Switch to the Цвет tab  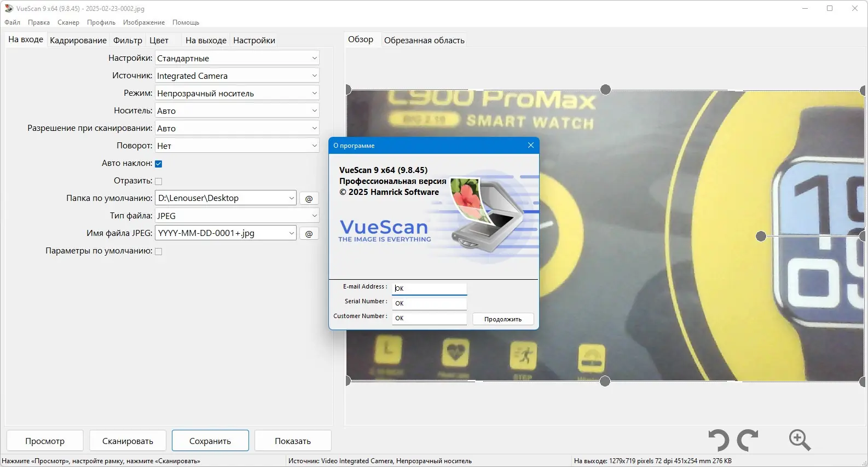point(159,41)
